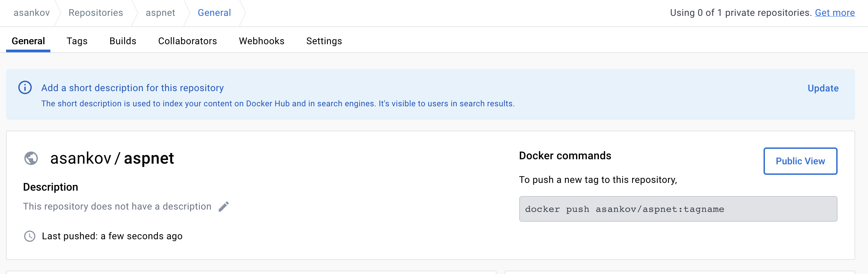Click the banner text about search engine indexing

(278, 104)
